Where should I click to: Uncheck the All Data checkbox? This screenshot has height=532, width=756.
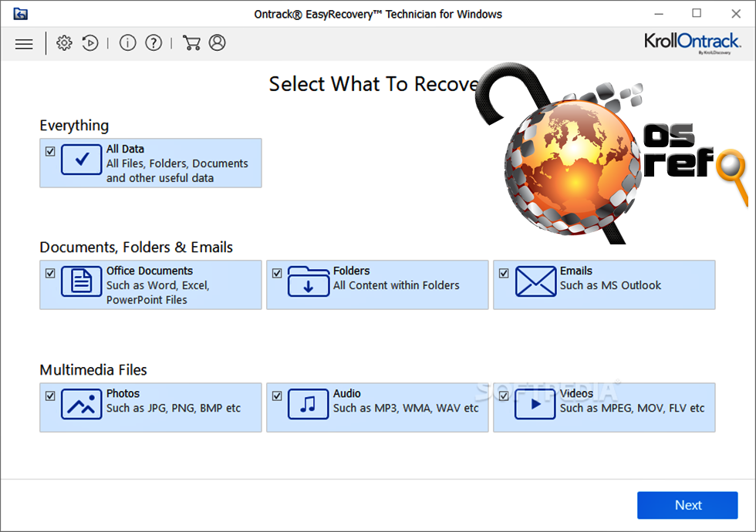(x=50, y=151)
